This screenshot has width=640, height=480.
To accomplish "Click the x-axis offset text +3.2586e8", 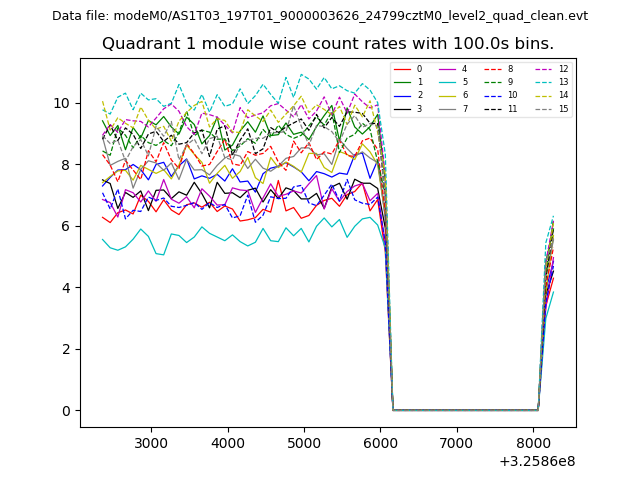I will pyautogui.click(x=537, y=461).
